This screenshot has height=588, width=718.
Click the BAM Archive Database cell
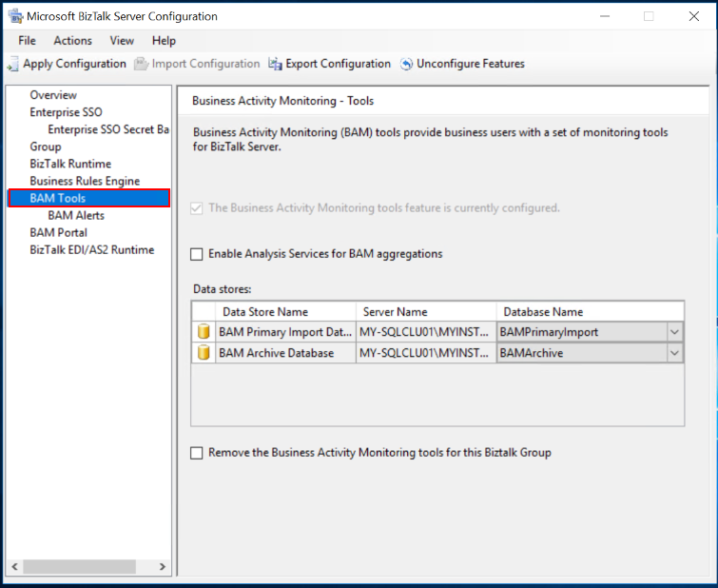tap(285, 353)
